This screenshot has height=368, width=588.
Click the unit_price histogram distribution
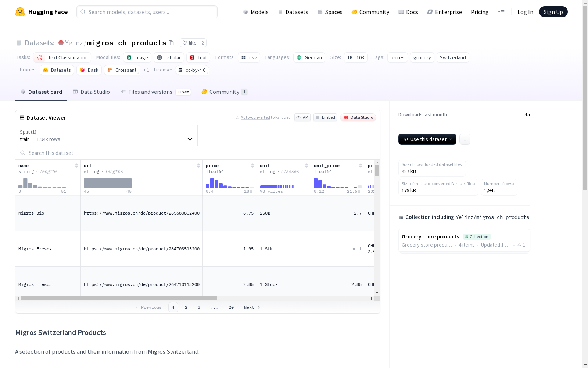[x=338, y=183]
